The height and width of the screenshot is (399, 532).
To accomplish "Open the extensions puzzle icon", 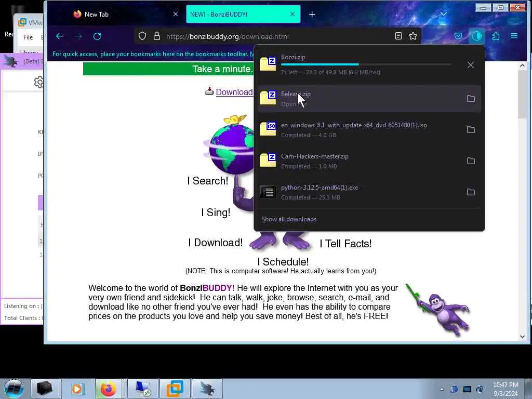I will coord(496,36).
